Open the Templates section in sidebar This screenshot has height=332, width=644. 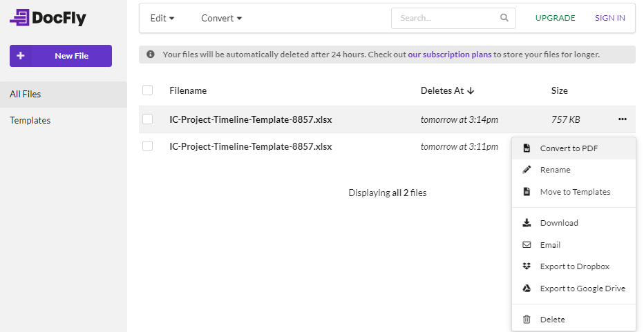pos(30,120)
